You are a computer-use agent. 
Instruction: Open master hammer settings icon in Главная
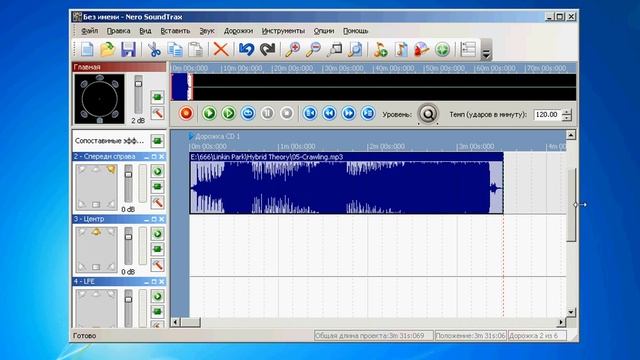(158, 113)
